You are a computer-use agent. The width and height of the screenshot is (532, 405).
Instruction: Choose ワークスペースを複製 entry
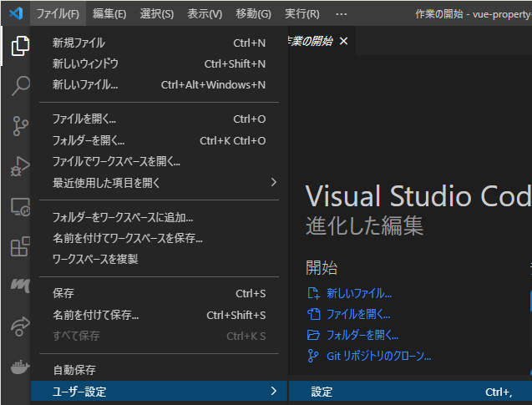[160, 259]
